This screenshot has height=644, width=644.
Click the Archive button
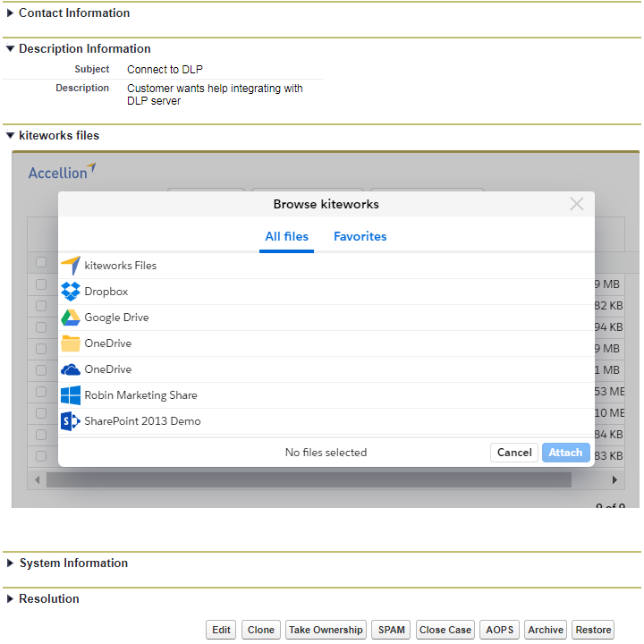(546, 630)
